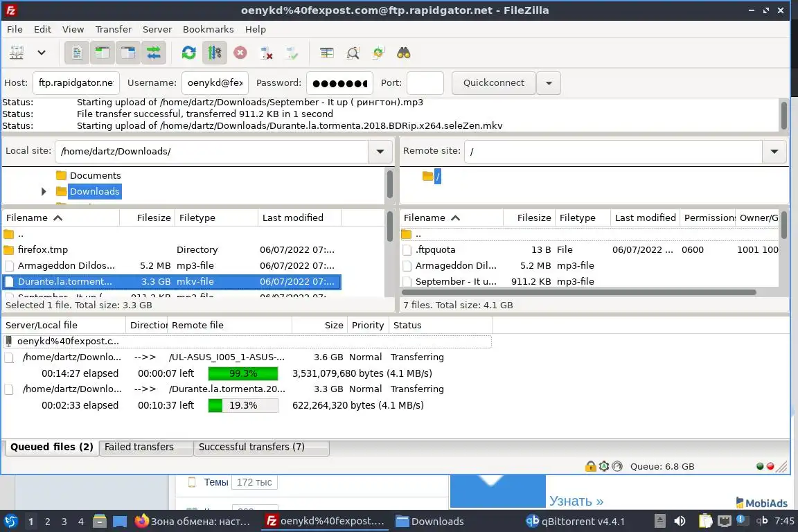The image size is (798, 532).
Task: Open the Local site path dropdown
Action: point(380,151)
